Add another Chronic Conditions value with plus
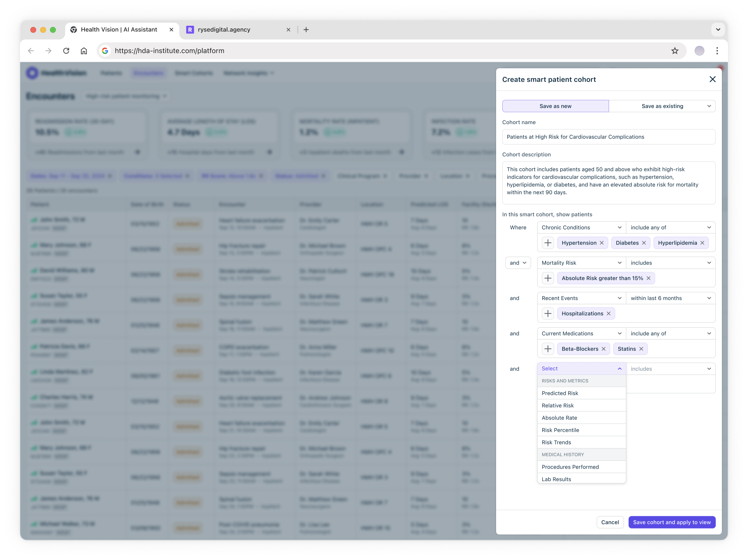The image size is (748, 560). click(548, 243)
